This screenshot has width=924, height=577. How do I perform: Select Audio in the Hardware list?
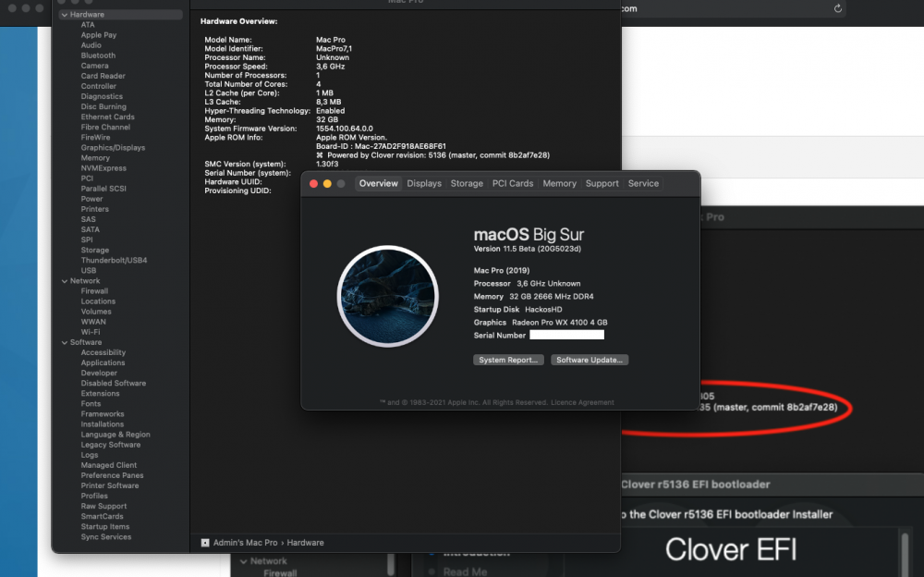[x=91, y=44]
